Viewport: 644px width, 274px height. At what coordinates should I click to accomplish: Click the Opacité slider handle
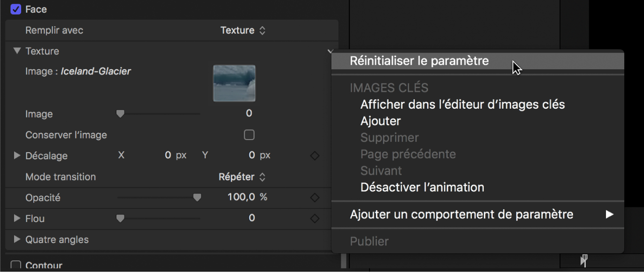[197, 197]
